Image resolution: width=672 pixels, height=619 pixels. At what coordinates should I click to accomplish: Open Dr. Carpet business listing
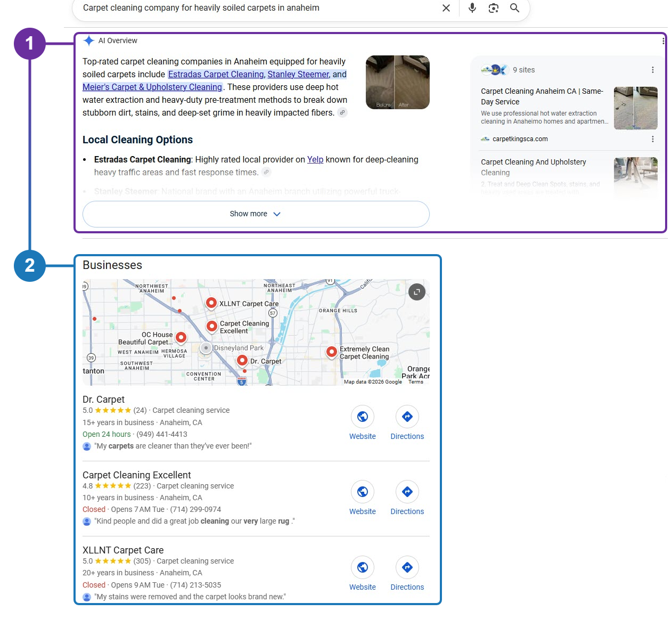click(x=103, y=400)
